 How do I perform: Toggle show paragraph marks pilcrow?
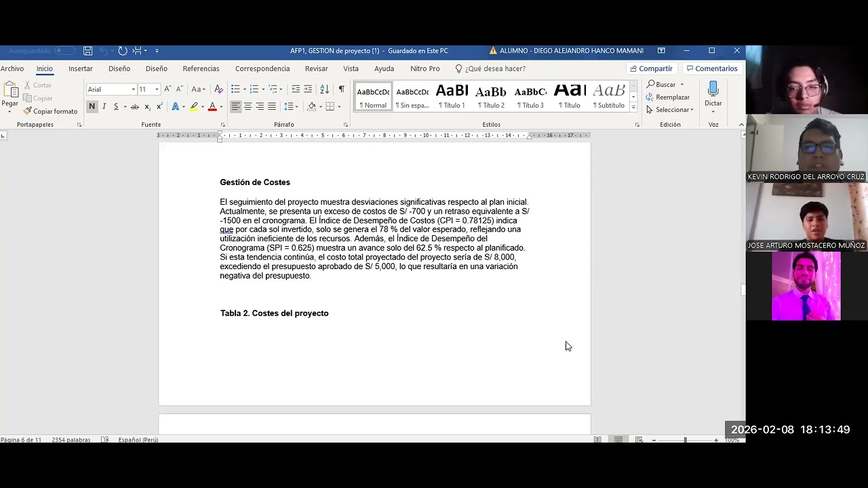click(341, 89)
